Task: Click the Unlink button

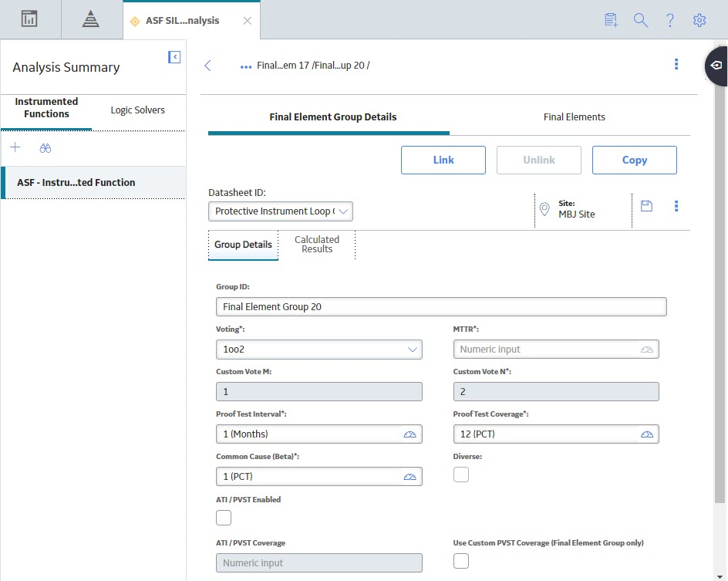Action: [539, 160]
